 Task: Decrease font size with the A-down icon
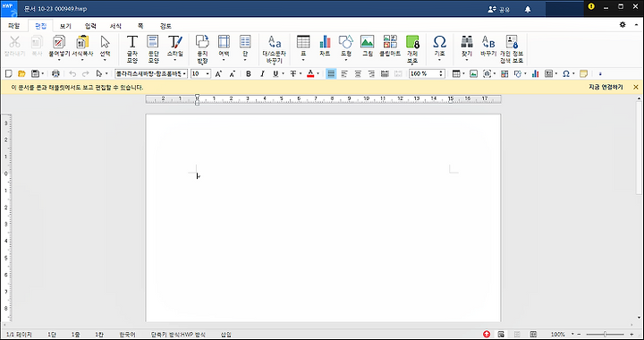(x=232, y=74)
